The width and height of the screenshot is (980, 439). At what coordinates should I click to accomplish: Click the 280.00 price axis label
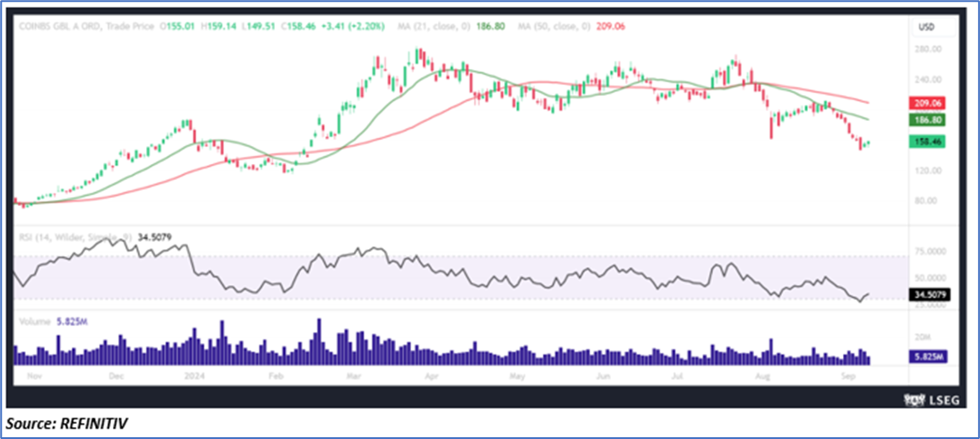click(928, 48)
